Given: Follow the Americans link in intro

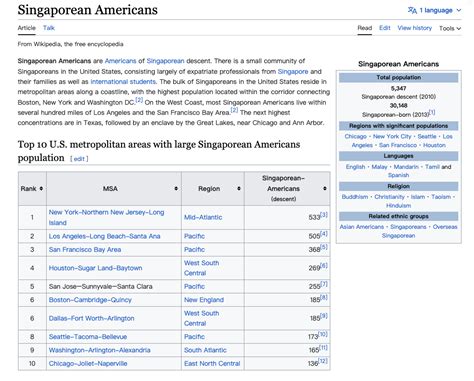Looking at the screenshot, I should [x=120, y=61].
